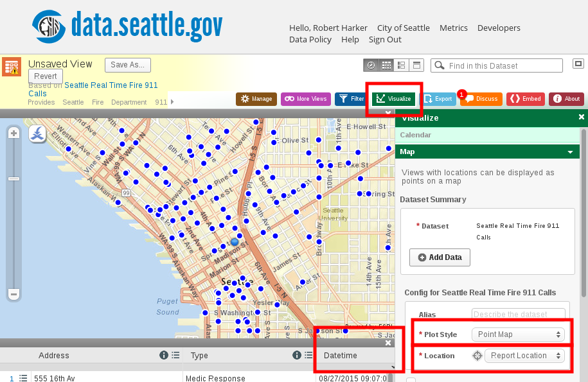Go to City of Seattle link
Screen dimensions: 588x382
tap(404, 28)
